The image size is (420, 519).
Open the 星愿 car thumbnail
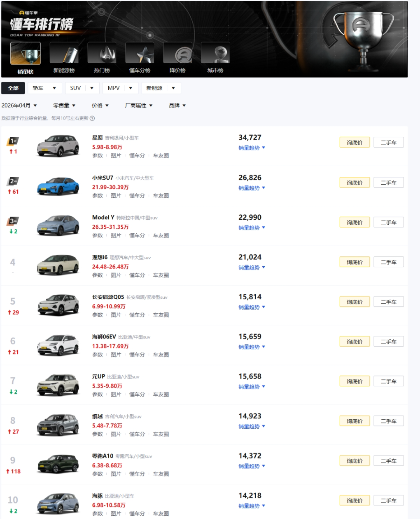[x=58, y=146]
